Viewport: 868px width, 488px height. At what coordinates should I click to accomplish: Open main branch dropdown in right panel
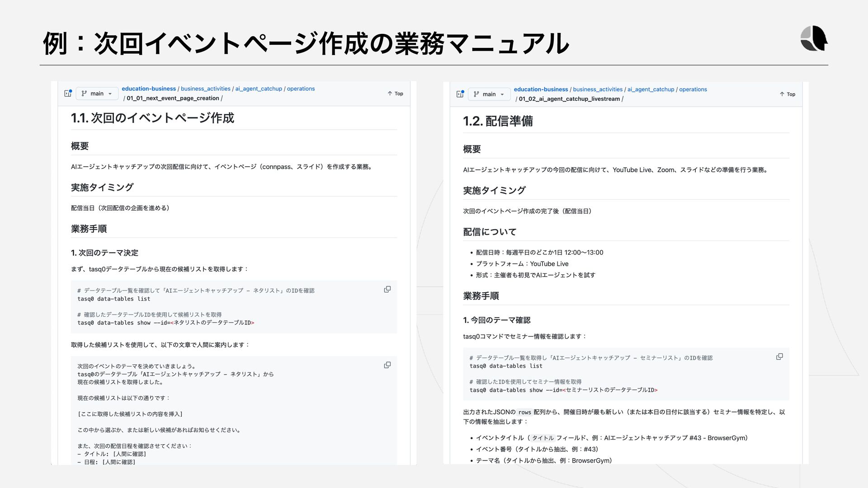coord(489,94)
